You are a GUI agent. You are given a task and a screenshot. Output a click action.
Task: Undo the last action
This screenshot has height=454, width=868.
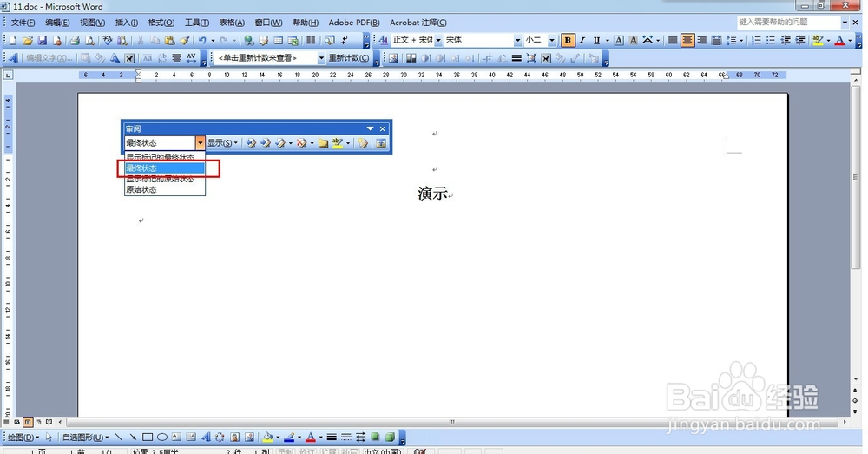tap(202, 41)
